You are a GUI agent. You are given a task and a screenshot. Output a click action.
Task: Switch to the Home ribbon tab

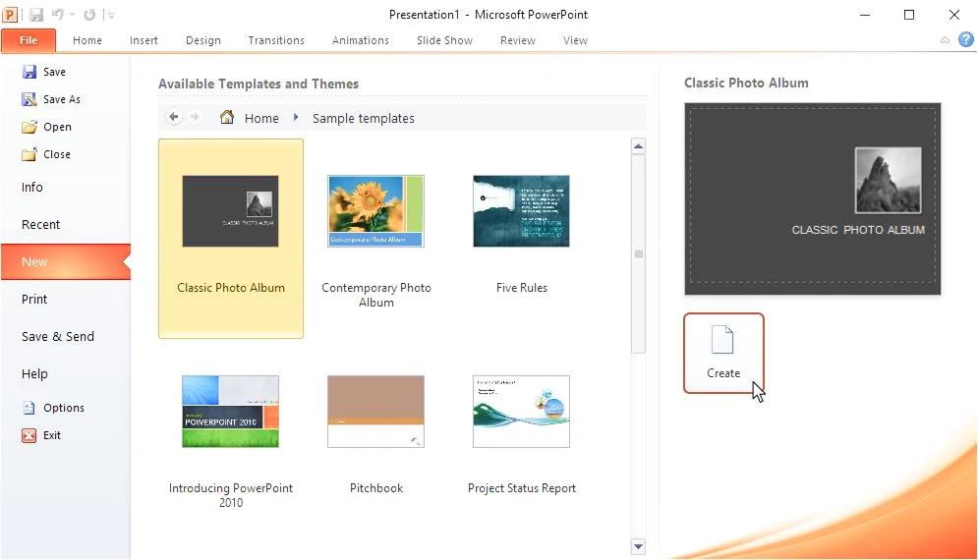pos(87,40)
